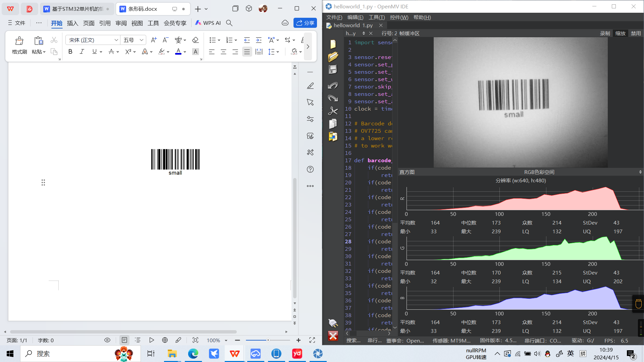This screenshot has height=362, width=644.
Task: Click zoom in plus beside slider
Action: [299, 340]
